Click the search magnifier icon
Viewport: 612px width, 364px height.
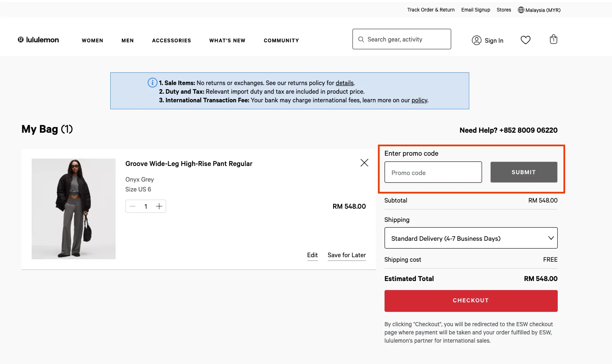click(361, 39)
